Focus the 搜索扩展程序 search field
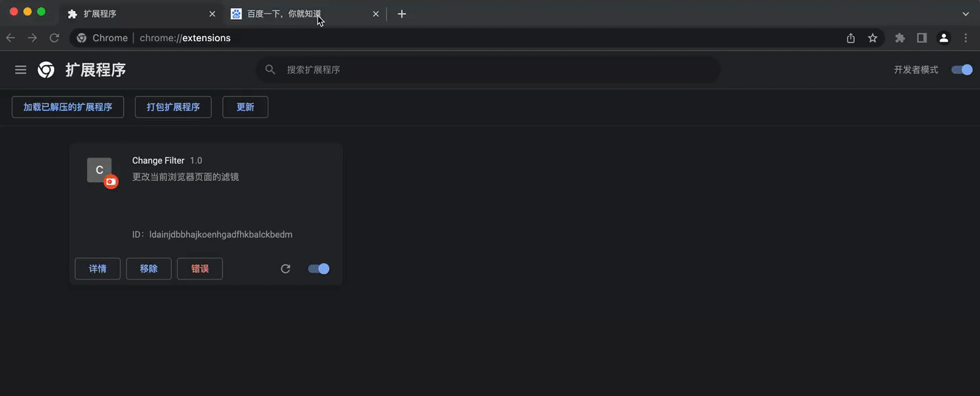 (488, 70)
